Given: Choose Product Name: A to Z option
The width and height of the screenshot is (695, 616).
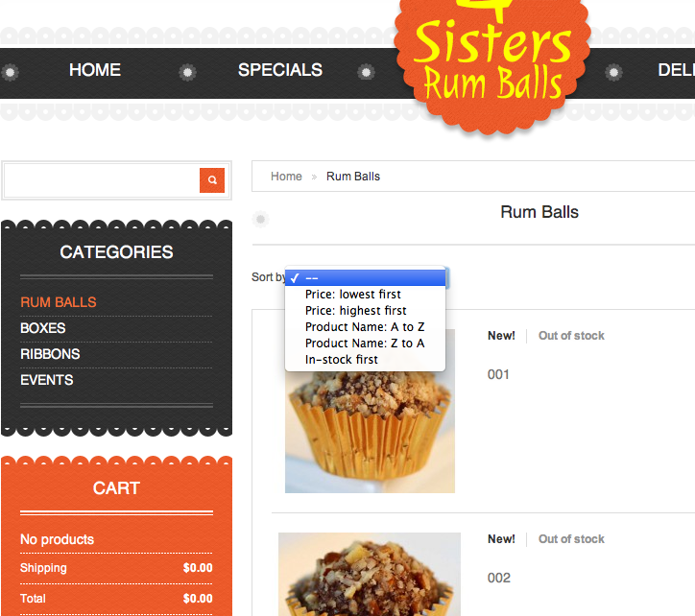Looking at the screenshot, I should (x=365, y=327).
